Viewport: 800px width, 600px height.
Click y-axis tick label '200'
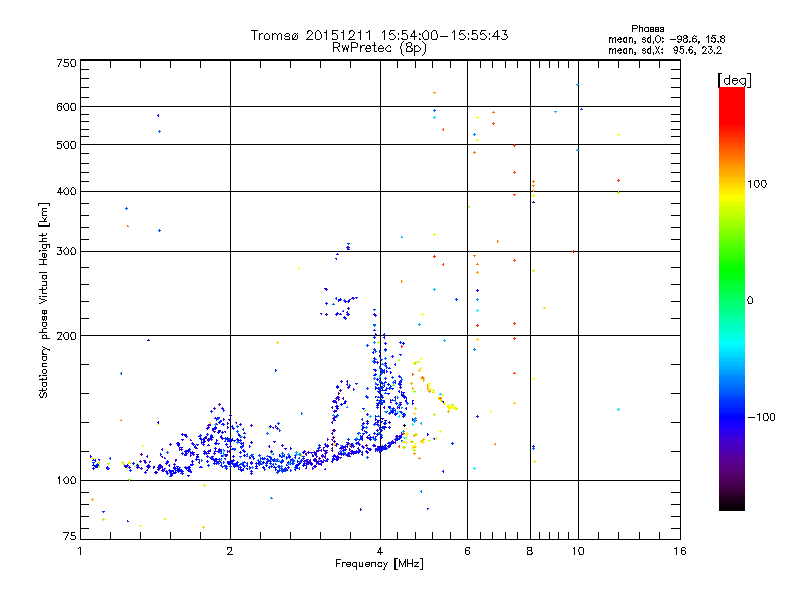click(66, 336)
